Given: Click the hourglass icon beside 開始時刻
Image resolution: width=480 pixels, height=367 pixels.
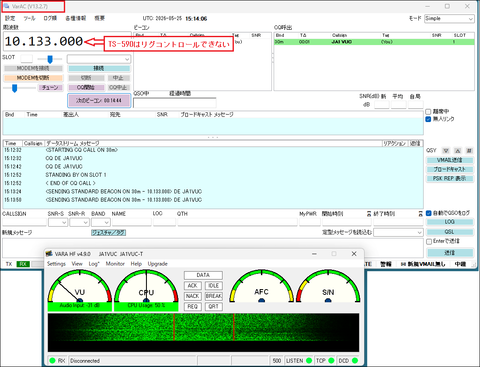Looking at the screenshot, I should point(369,214).
